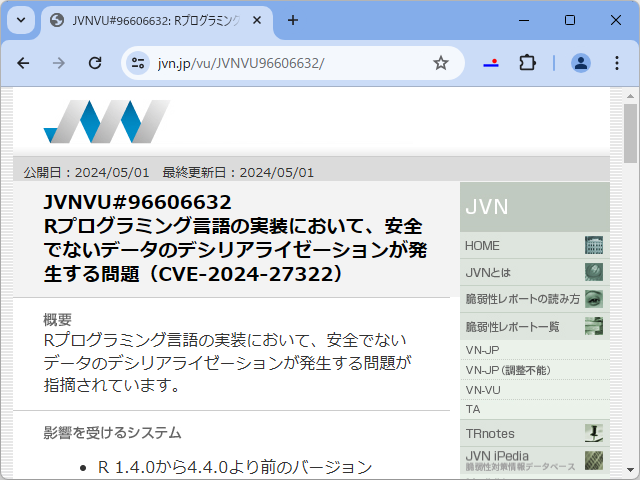The image size is (640, 480).
Task: Click the JVN logo banner
Action: (107, 121)
